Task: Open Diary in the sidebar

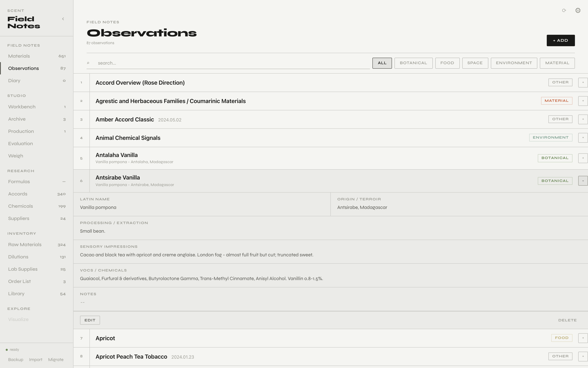Action: pyautogui.click(x=37, y=81)
